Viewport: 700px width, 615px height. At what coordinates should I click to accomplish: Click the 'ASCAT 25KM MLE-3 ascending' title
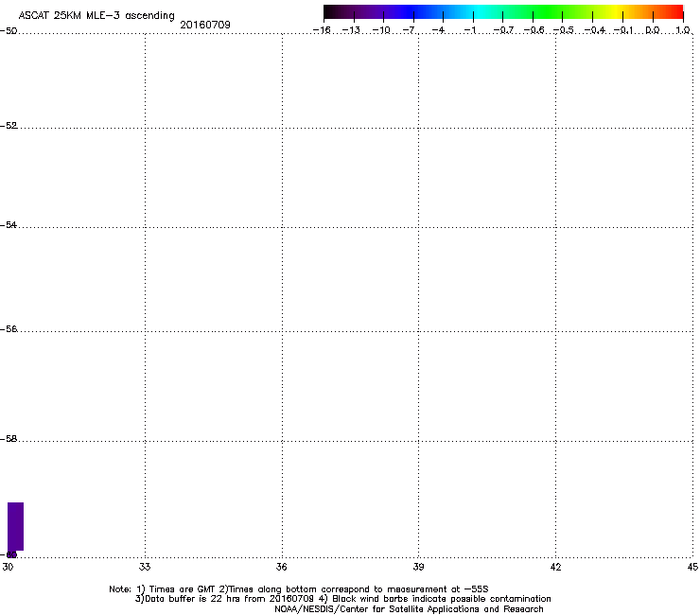96,16
